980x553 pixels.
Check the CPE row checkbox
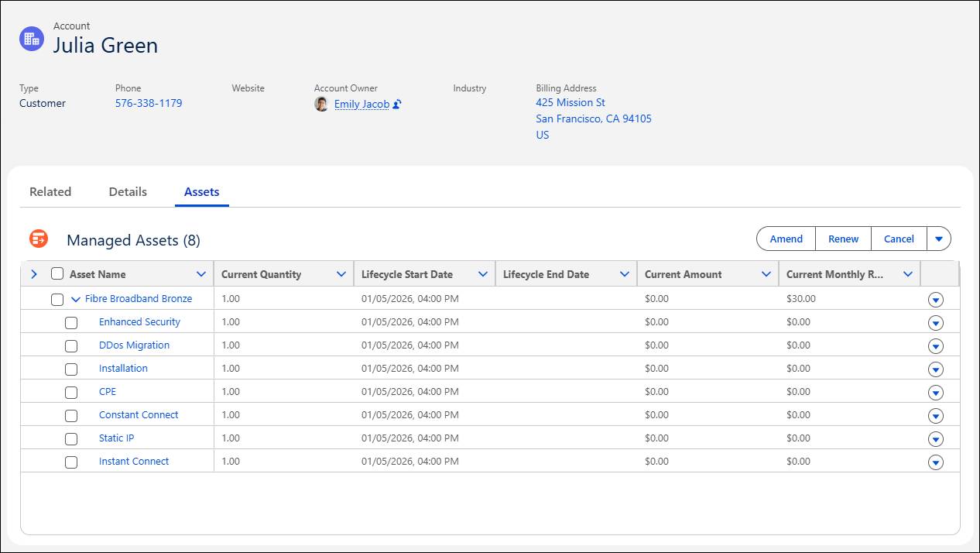tap(71, 392)
